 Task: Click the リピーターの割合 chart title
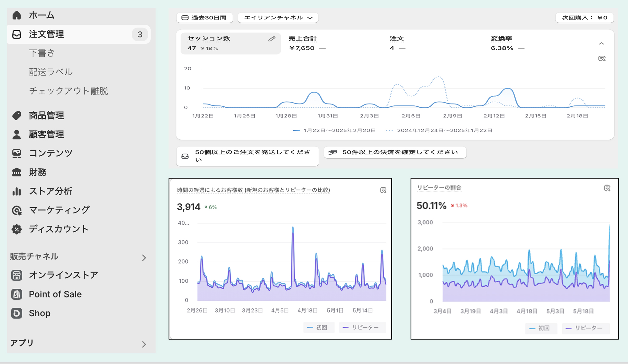point(439,188)
